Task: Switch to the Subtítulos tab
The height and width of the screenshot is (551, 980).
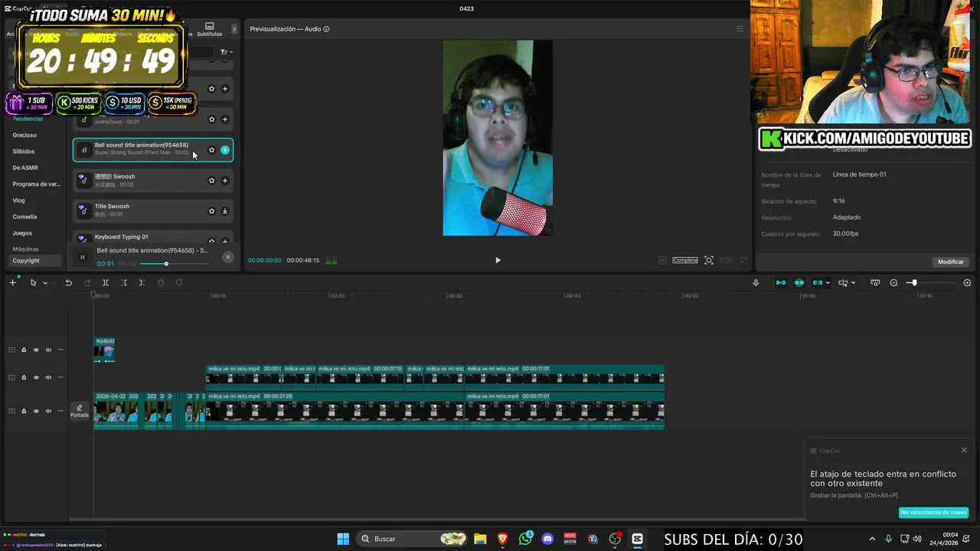Action: point(209,31)
